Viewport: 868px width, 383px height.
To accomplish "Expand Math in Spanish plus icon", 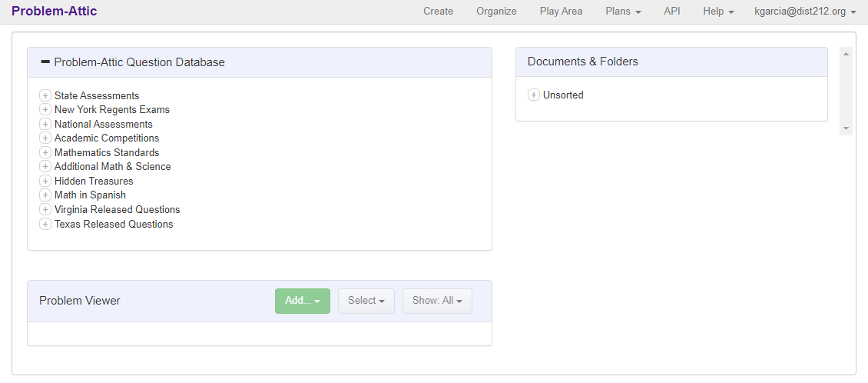I will (45, 195).
